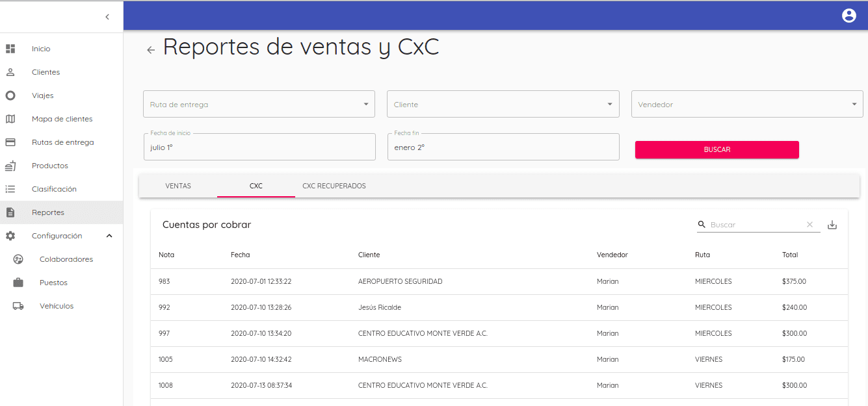Click the Puestos briefcase icon
868x406 pixels.
click(x=18, y=283)
